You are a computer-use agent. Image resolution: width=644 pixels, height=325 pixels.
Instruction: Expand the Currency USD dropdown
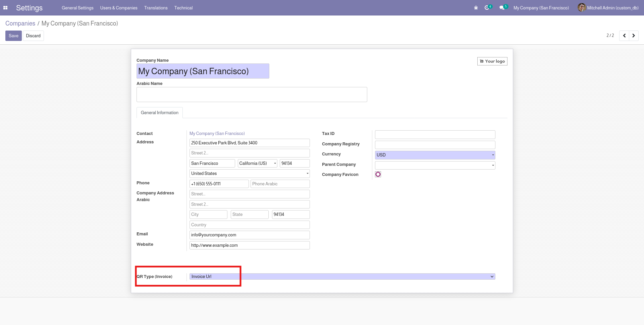435,155
